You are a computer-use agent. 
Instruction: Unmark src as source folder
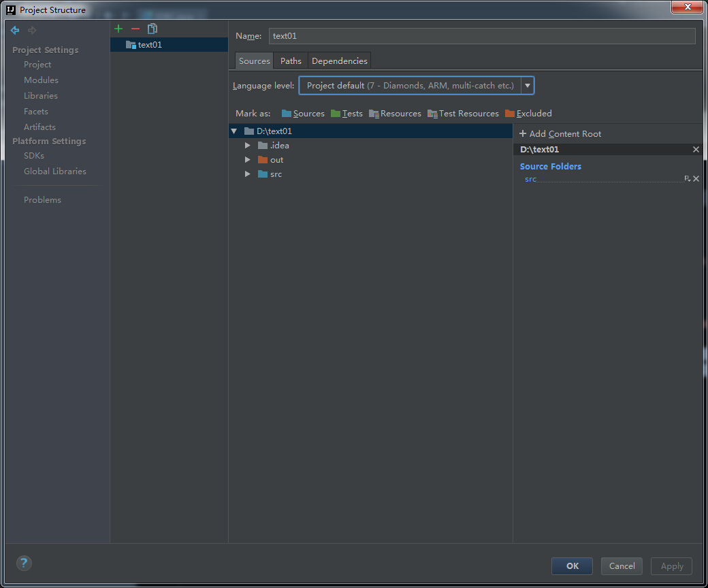point(696,179)
